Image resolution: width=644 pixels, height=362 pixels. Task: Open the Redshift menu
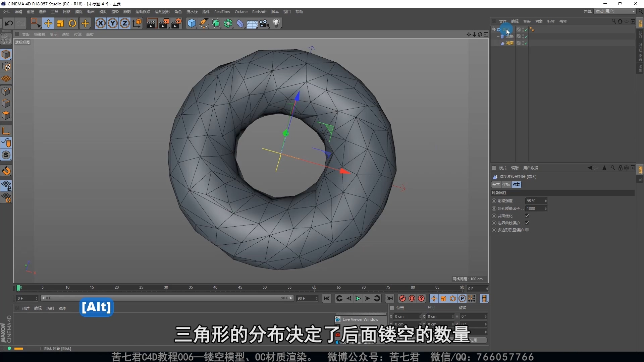click(x=259, y=12)
